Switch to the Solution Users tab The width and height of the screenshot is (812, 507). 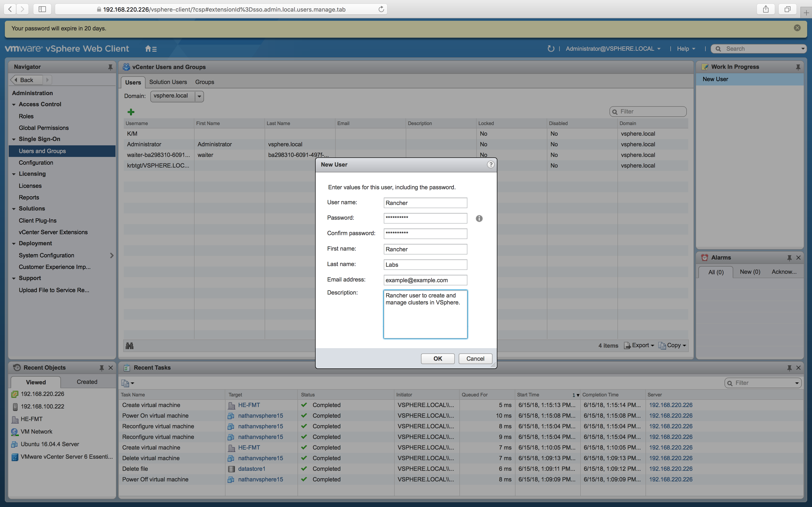click(x=168, y=82)
